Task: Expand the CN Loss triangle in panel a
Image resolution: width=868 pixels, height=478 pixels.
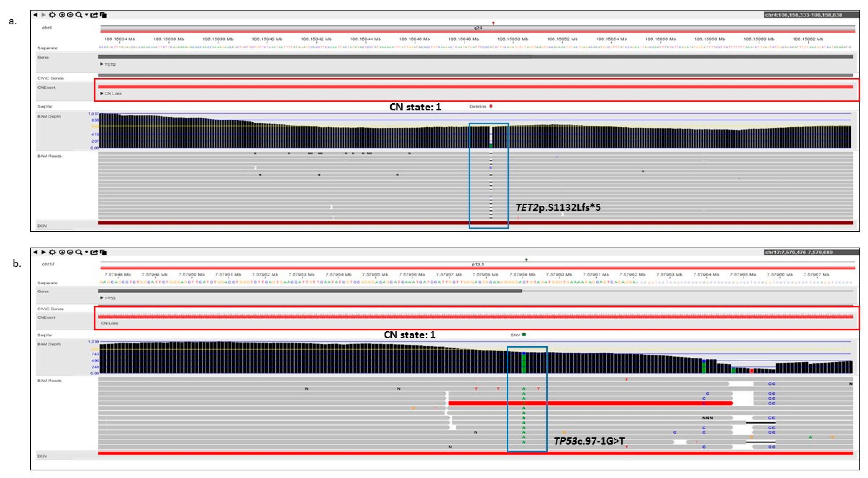Action: 102,93
